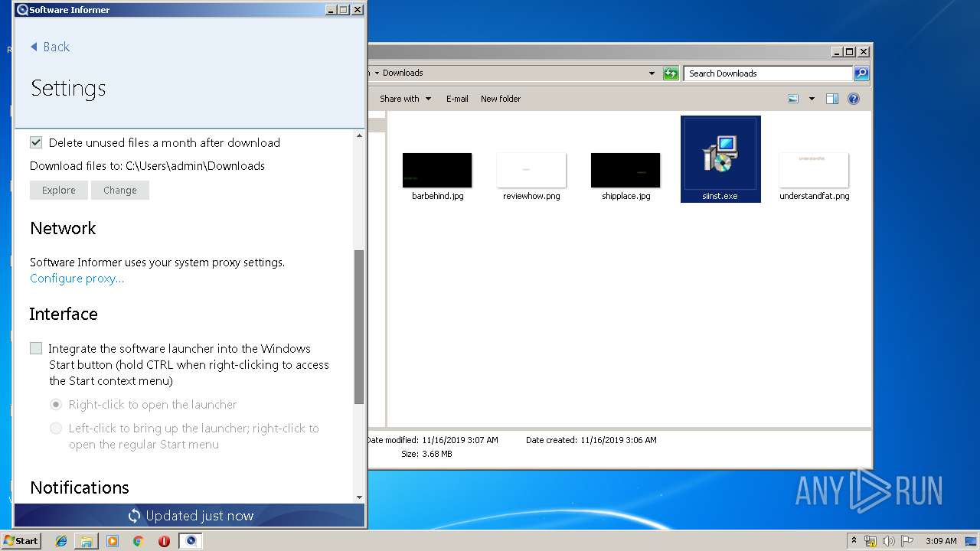Open Explorer help question mark icon
980x551 pixels.
click(x=854, y=99)
